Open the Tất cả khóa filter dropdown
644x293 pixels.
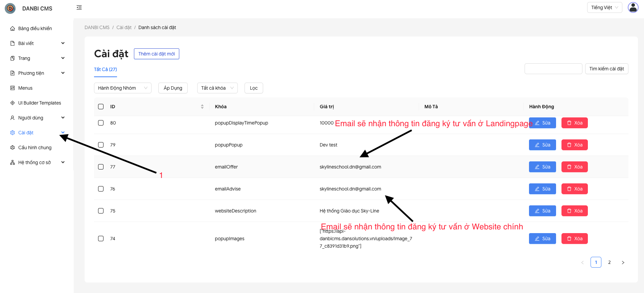217,88
